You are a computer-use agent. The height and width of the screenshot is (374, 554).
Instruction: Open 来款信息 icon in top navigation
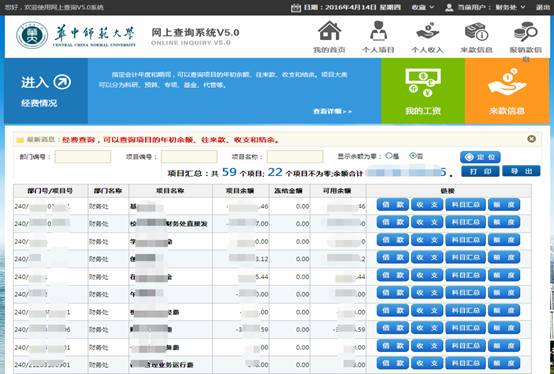476,31
